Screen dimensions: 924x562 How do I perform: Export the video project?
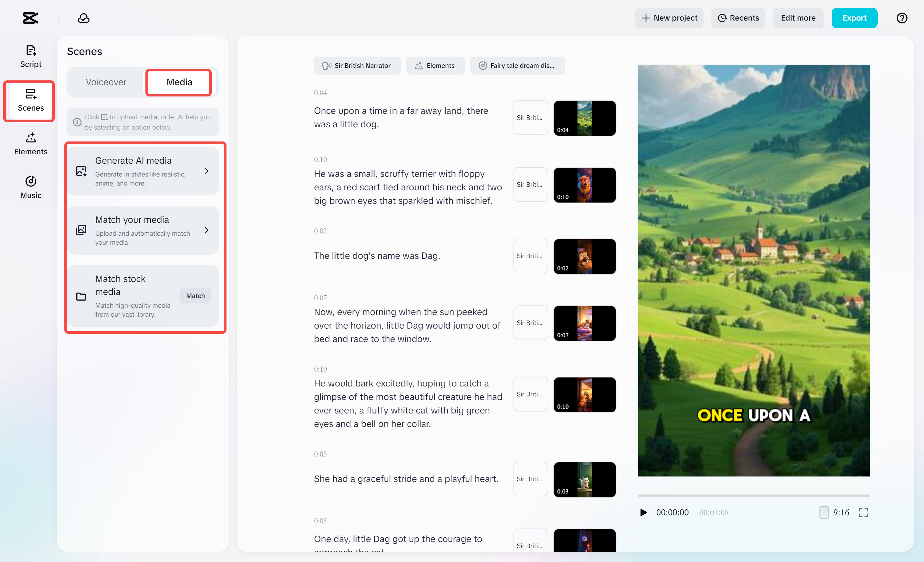tap(855, 18)
